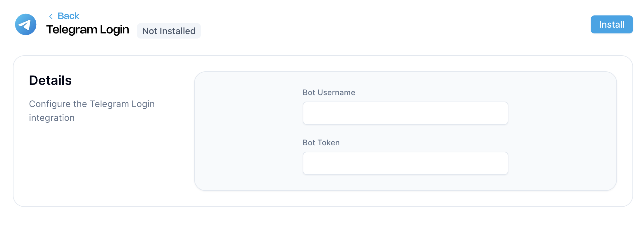Click the Configure the Telegram Login description
Screen dimensions: 644x225
click(x=92, y=111)
